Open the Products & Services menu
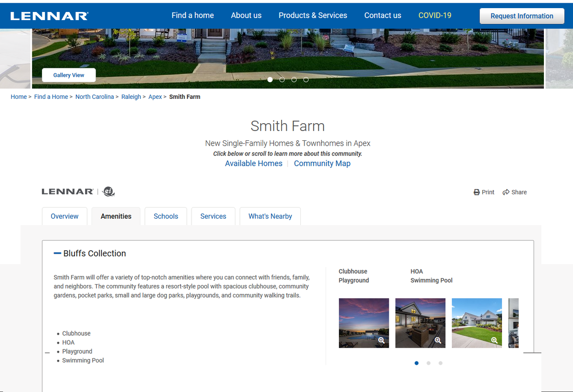This screenshot has height=392, width=573. click(313, 15)
